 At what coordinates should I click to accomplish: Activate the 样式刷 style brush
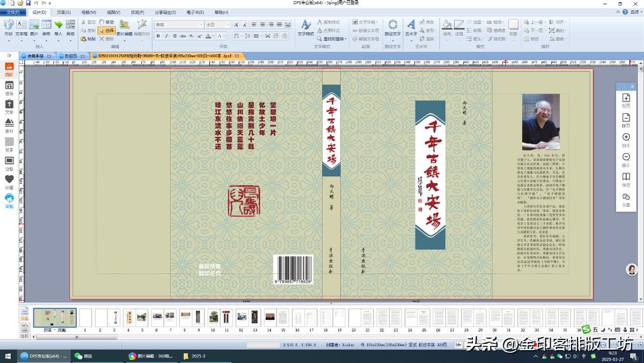coord(497,39)
